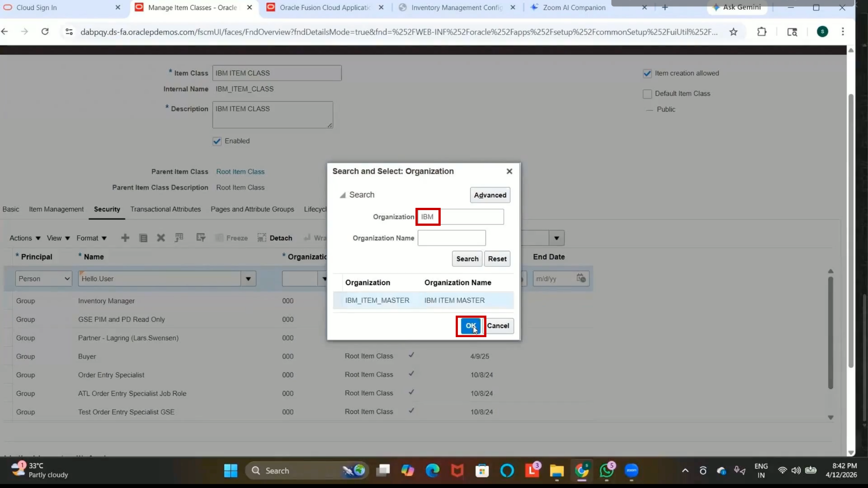Click the Export to spreadsheet icon
The width and height of the screenshot is (868, 488).
tap(179, 238)
